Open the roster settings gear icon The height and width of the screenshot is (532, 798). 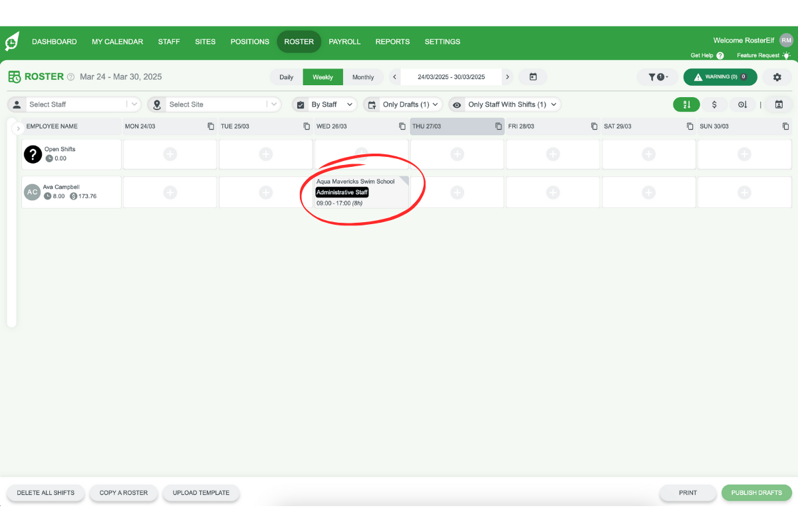tap(776, 77)
